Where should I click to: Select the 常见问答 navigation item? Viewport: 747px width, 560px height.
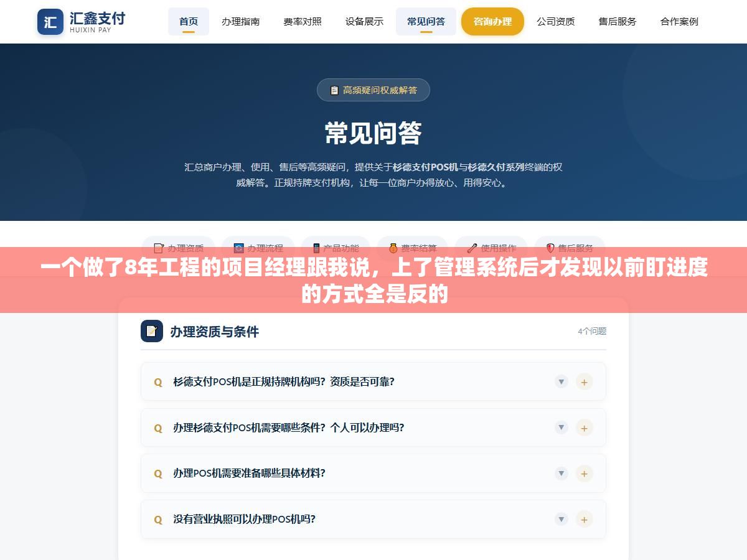click(426, 21)
